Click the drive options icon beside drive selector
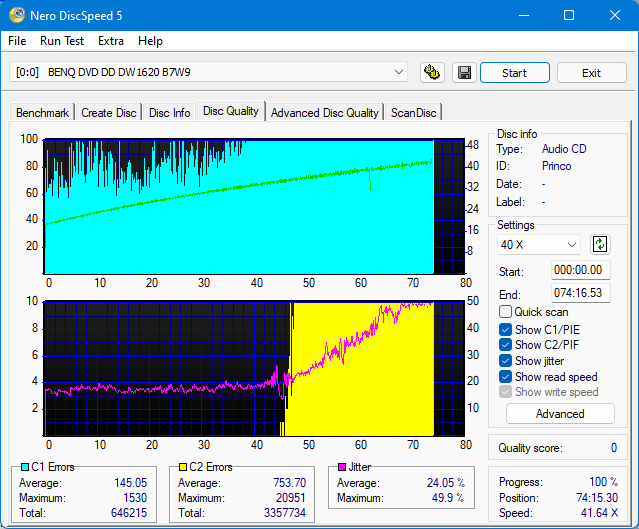 coord(432,73)
